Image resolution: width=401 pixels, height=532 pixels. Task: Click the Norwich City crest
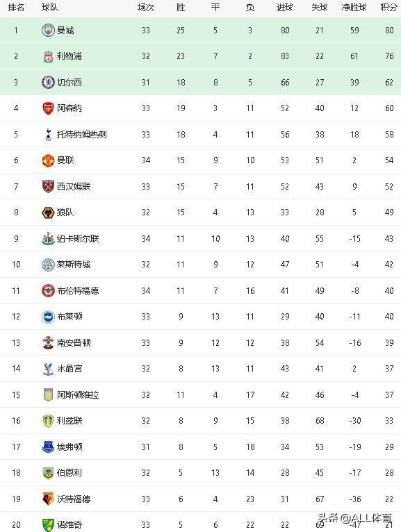(48, 524)
